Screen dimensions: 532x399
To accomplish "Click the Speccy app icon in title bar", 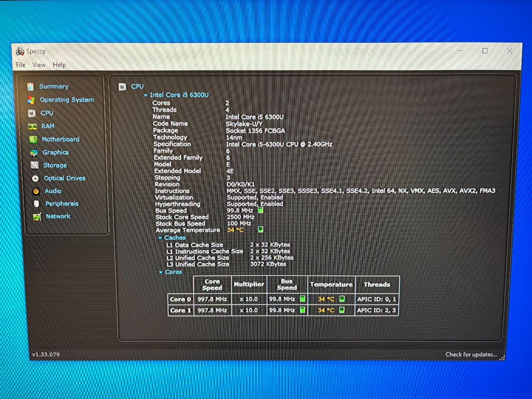I will click(x=20, y=51).
